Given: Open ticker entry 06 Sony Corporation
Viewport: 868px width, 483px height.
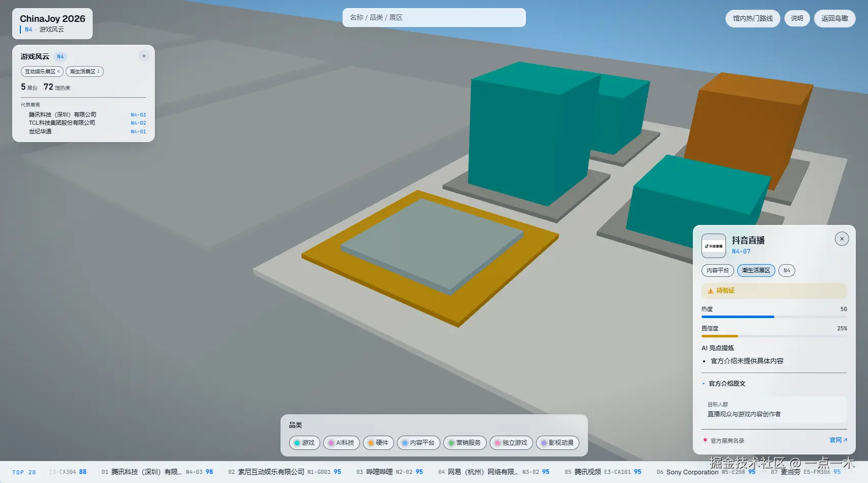Looking at the screenshot, I should (706, 472).
